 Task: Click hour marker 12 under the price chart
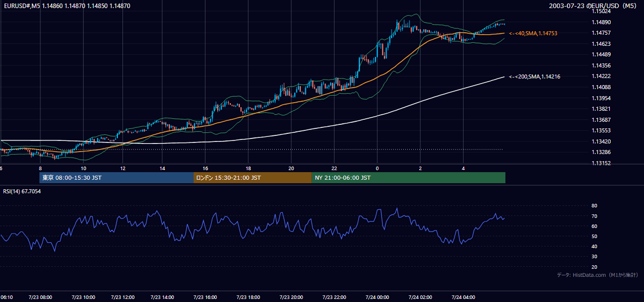[122, 168]
